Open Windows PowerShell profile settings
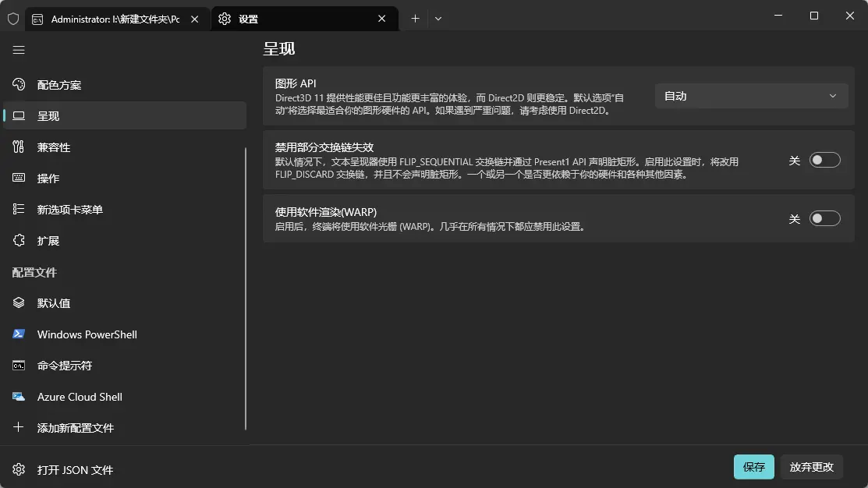 (x=125, y=334)
